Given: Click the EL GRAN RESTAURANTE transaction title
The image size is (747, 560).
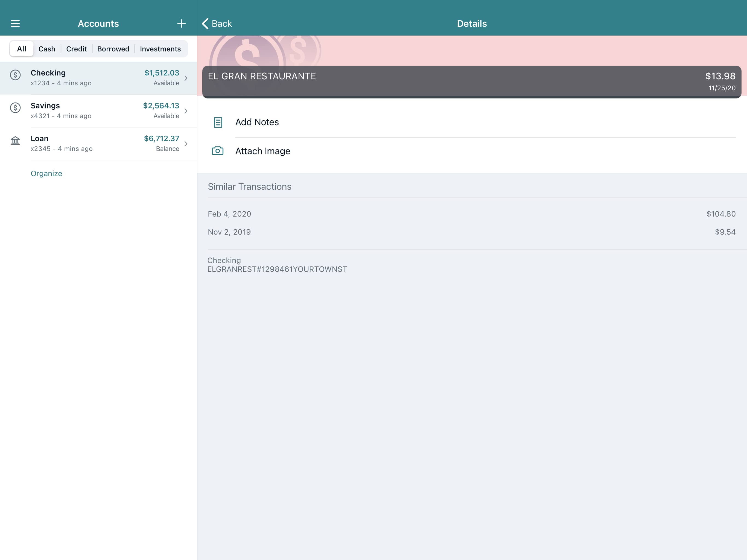Looking at the screenshot, I should pos(262,76).
